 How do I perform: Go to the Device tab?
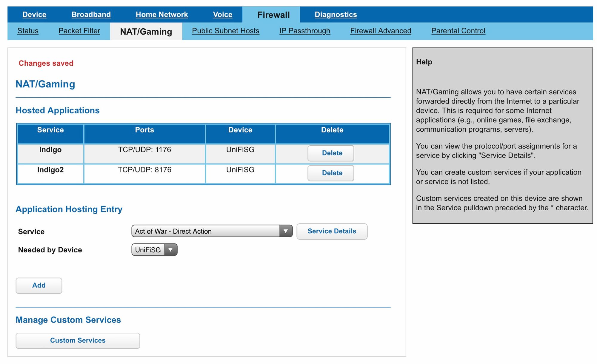click(x=34, y=15)
